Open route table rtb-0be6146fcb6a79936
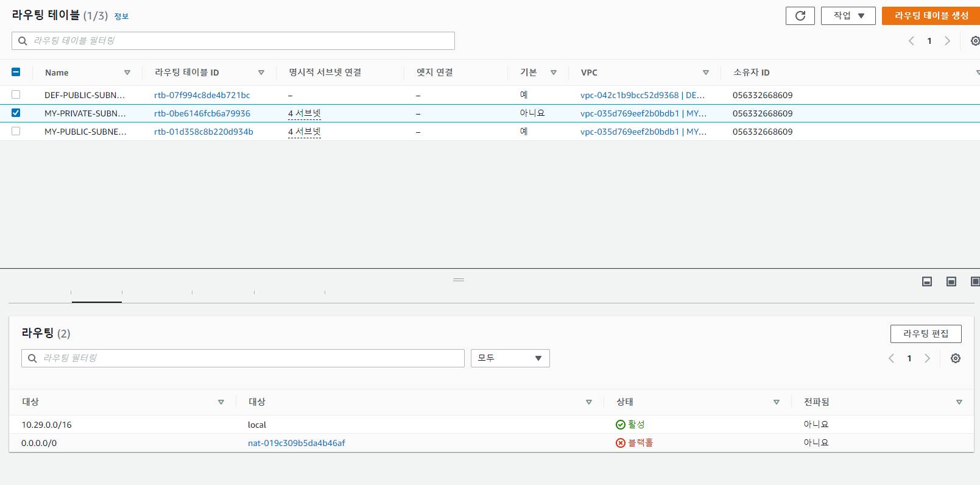Screen dimensions: 980x485 (x=202, y=113)
